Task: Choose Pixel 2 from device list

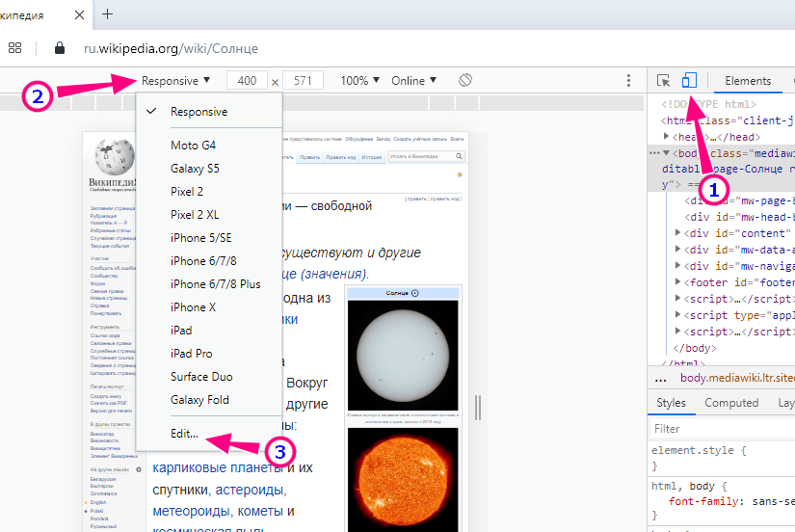Action: click(x=209, y=192)
